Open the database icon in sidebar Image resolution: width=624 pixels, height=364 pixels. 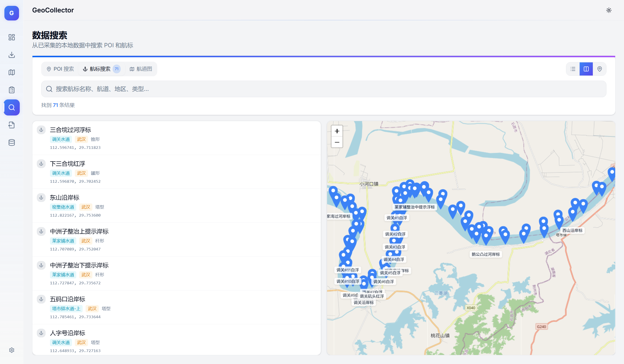12,143
